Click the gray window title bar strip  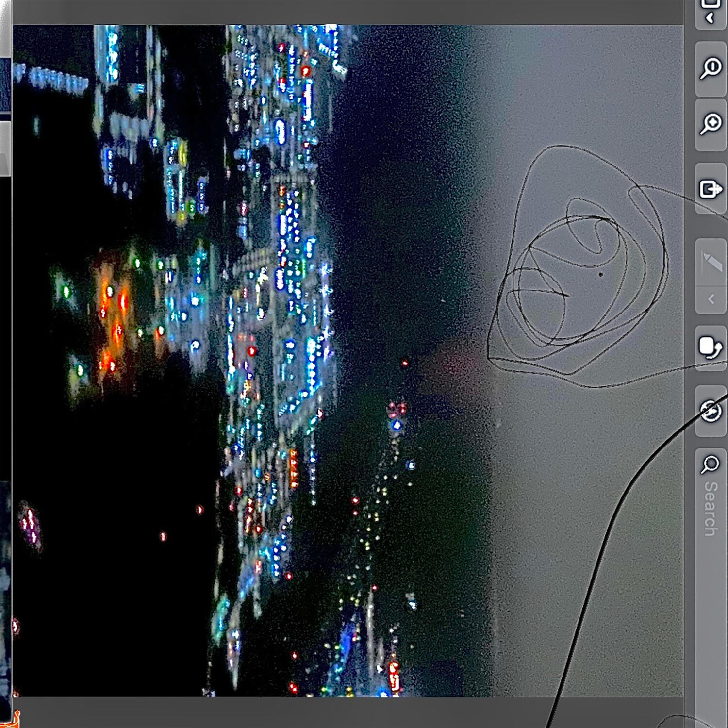tap(340, 12)
